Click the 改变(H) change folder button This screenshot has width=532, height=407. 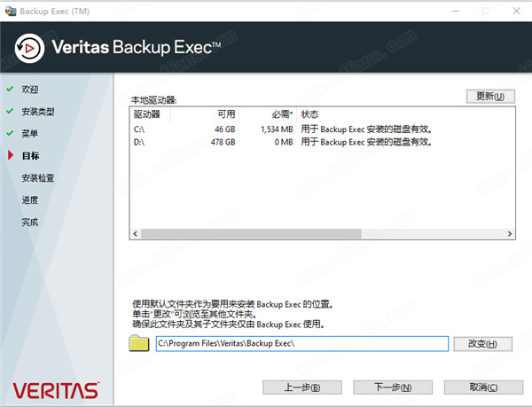click(482, 344)
